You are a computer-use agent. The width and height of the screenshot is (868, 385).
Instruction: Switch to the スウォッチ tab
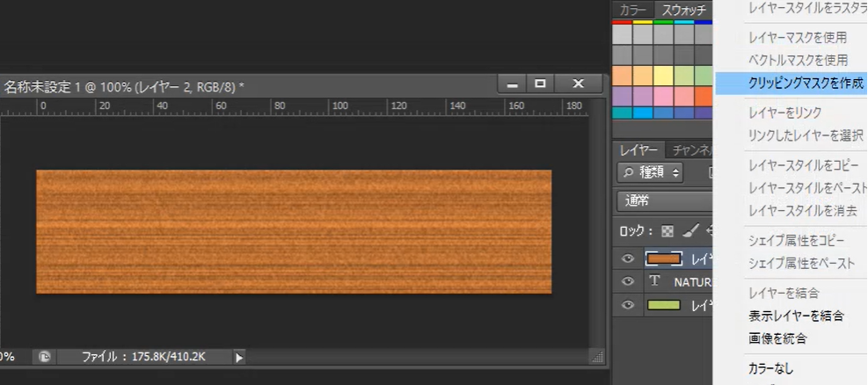684,10
